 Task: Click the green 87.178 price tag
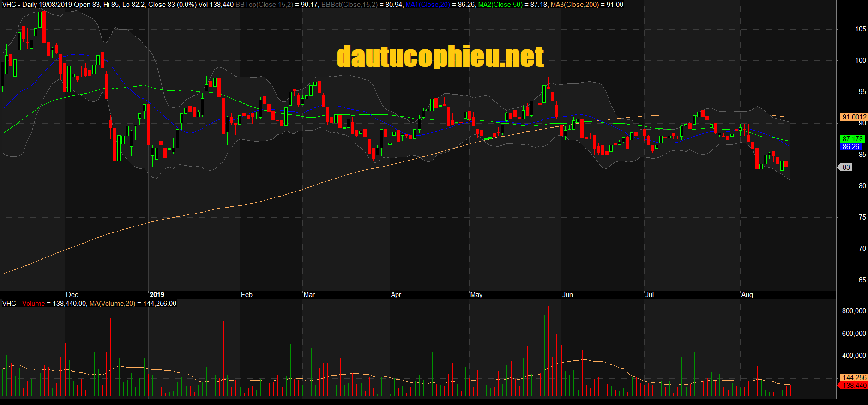pos(852,139)
